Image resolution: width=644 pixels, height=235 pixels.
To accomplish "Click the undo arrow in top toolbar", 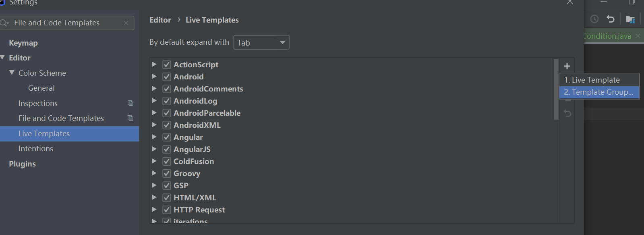I will (611, 19).
